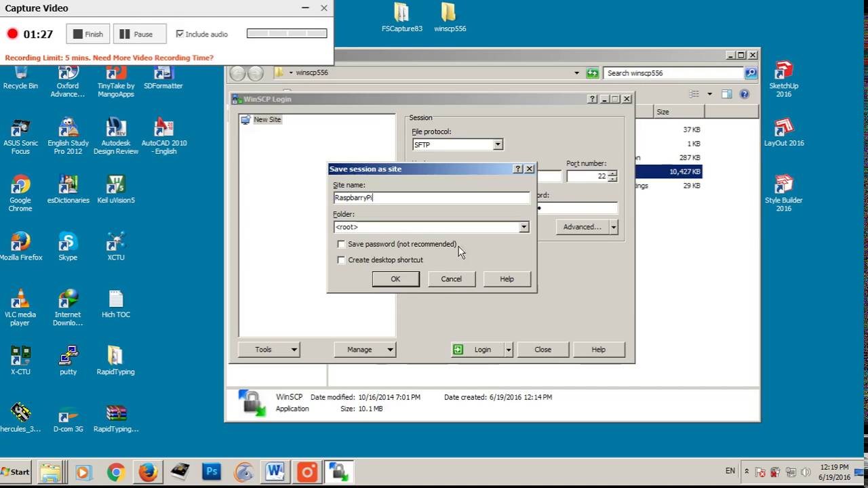The width and height of the screenshot is (868, 488).
Task: Click the audio level meter bar
Action: 287,33
